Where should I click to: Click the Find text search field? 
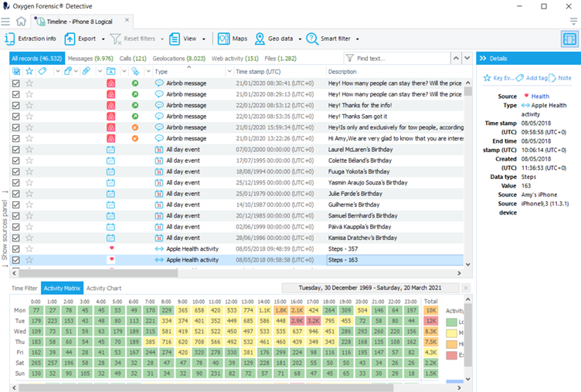pyautogui.click(x=397, y=59)
